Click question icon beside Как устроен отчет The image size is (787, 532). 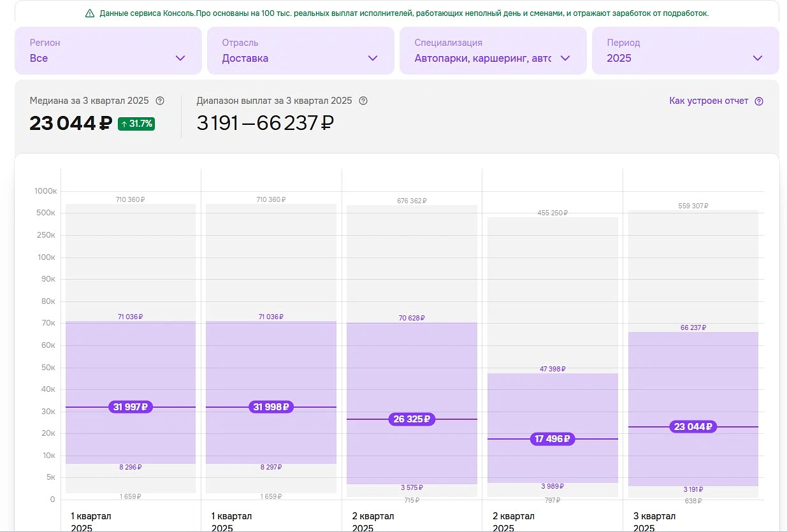pyautogui.click(x=758, y=101)
